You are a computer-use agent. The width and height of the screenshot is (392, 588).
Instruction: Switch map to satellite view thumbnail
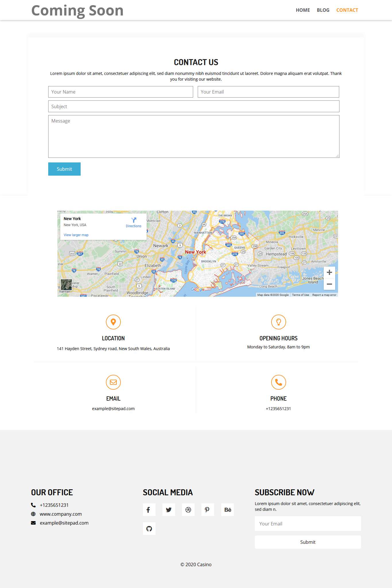point(66,285)
